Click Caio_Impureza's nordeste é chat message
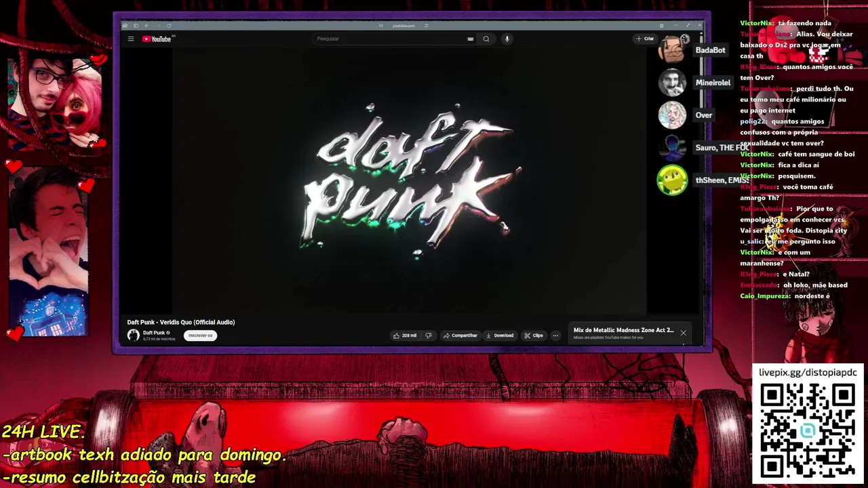Image resolution: width=868 pixels, height=488 pixels. pos(785,296)
